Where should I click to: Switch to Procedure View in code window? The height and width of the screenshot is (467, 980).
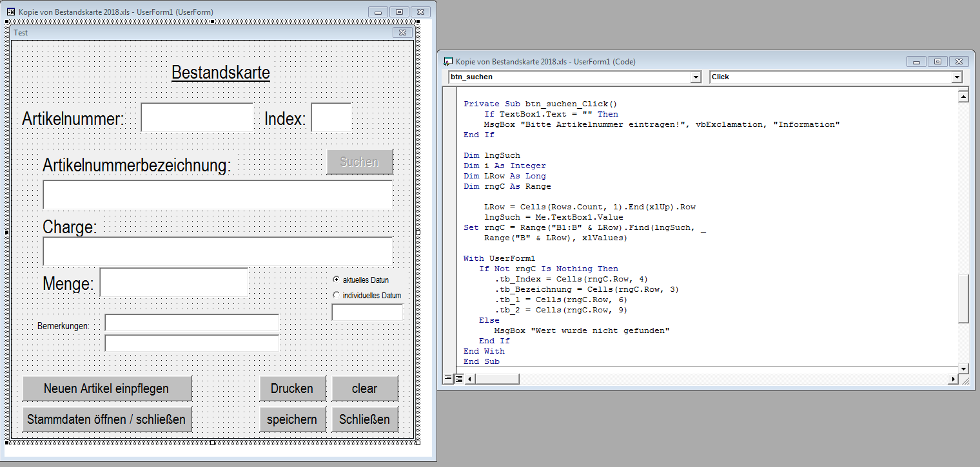[449, 378]
